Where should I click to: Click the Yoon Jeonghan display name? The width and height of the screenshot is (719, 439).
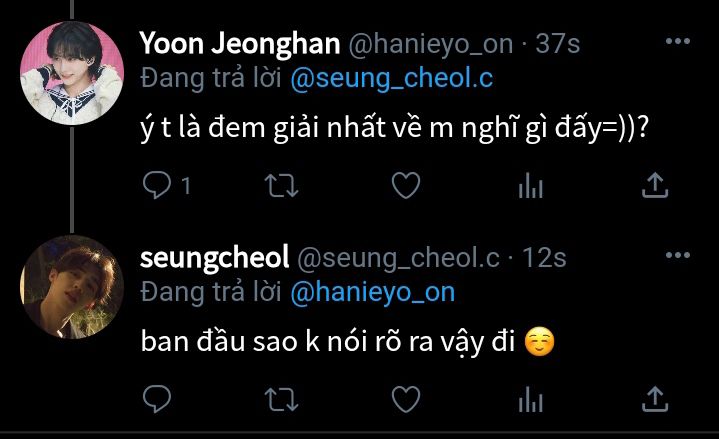pos(240,44)
